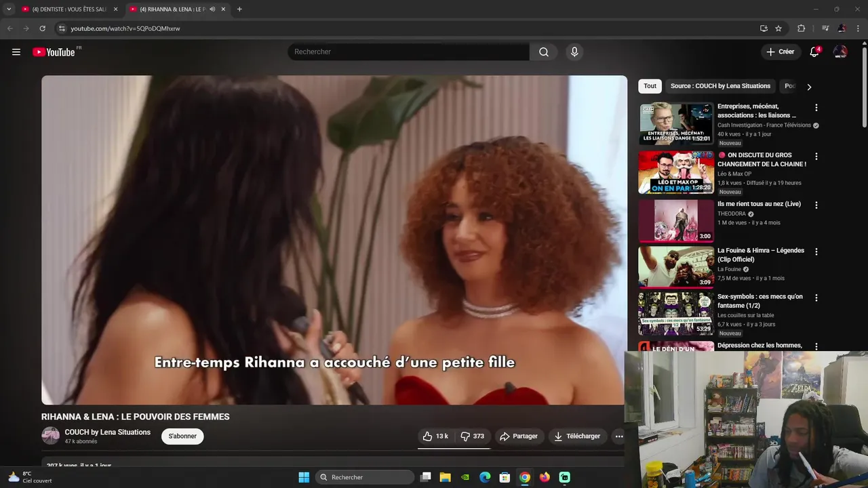Open the Windows Start menu
This screenshot has width=868, height=488.
coord(304,477)
